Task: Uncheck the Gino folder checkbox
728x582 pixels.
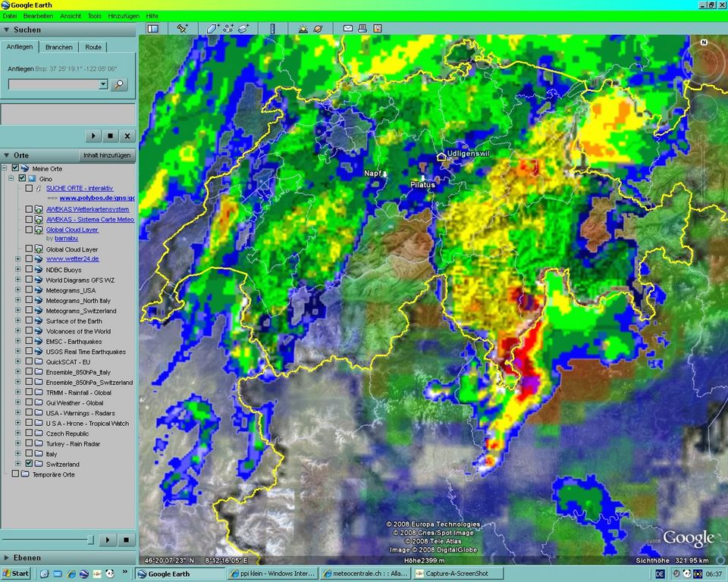Action: coord(22,178)
